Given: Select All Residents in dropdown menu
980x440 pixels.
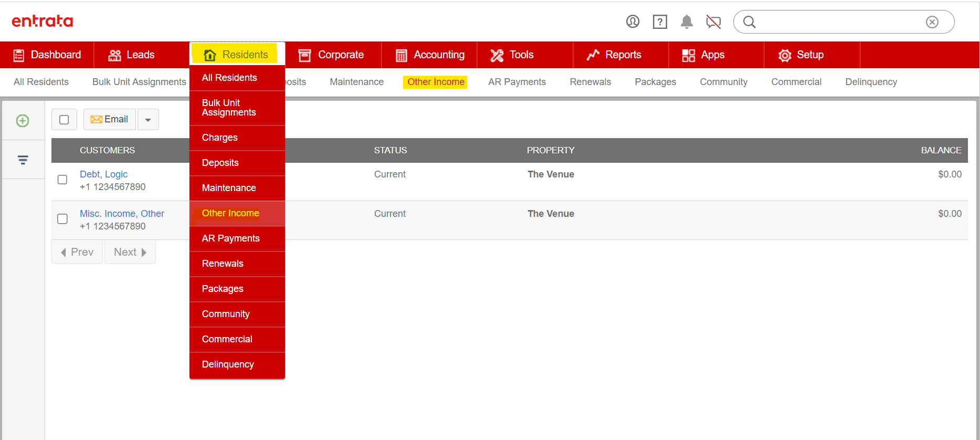Looking at the screenshot, I should click(237, 78).
